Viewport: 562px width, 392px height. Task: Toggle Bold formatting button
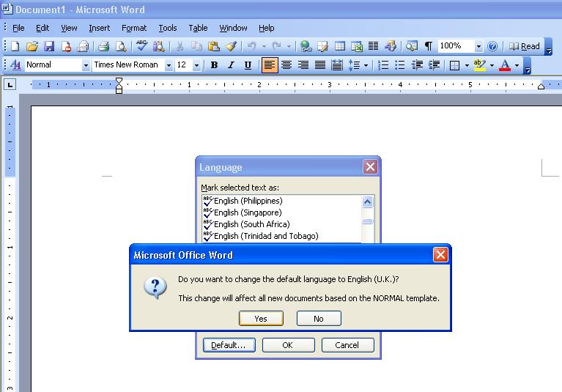[214, 65]
